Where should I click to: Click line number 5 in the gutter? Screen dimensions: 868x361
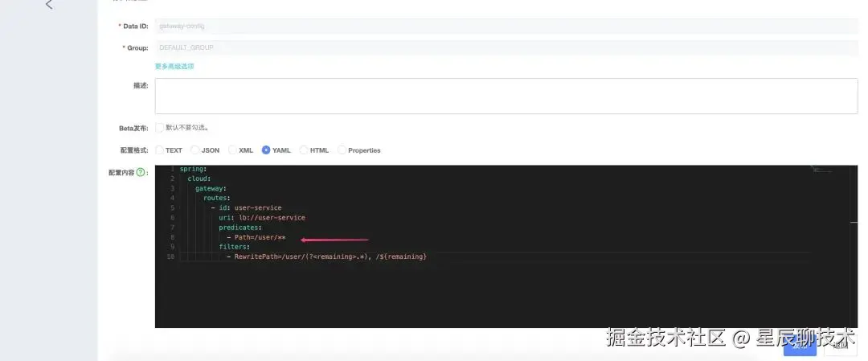coord(172,208)
